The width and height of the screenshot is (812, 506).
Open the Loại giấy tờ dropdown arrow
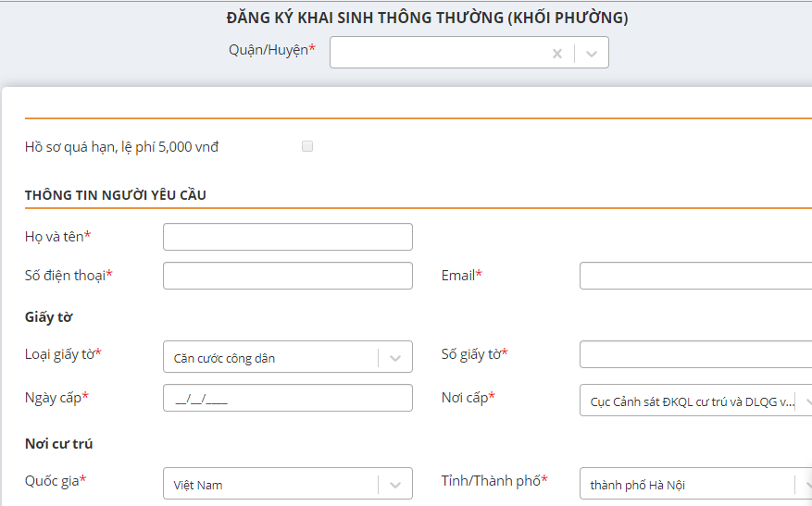coord(395,358)
